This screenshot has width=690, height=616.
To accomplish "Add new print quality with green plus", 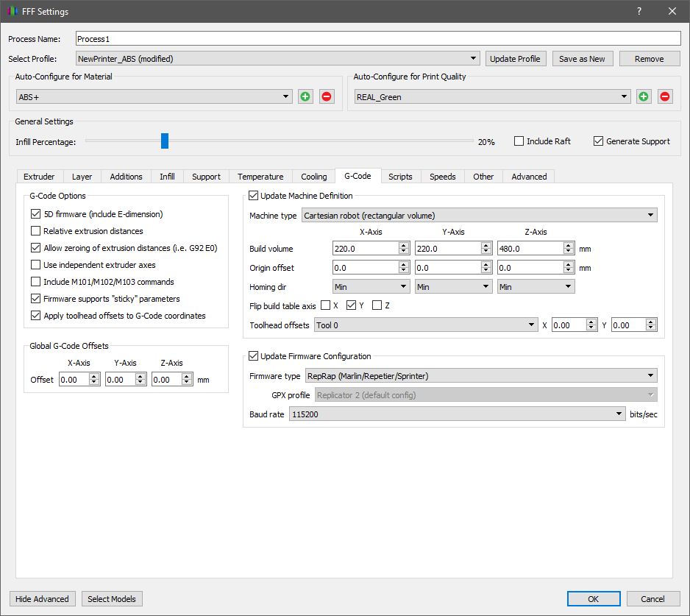I will (644, 96).
